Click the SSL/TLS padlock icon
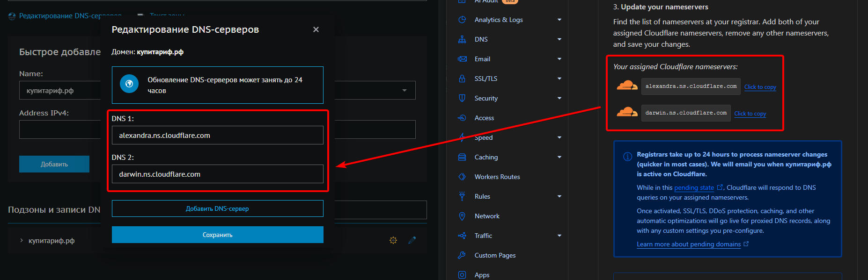868x280 pixels. pos(462,79)
